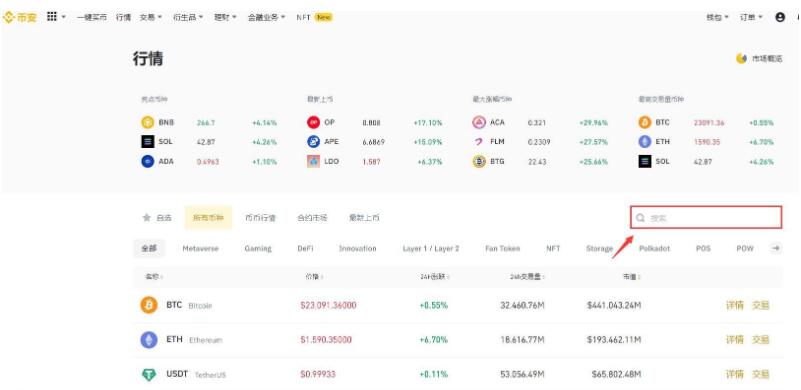Screen dimensions: 801x390
Task: Click 交易 for the USDT row
Action: pos(761,374)
